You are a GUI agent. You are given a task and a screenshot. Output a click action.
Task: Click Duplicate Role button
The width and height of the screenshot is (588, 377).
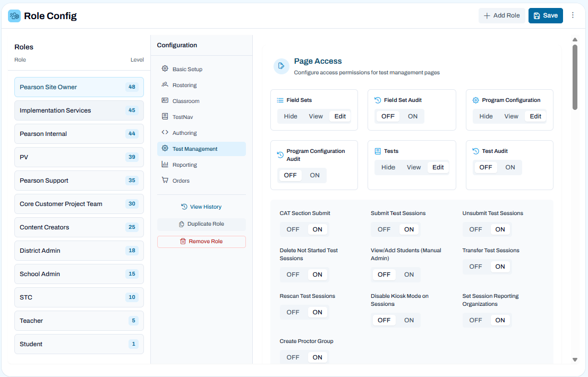(201, 224)
